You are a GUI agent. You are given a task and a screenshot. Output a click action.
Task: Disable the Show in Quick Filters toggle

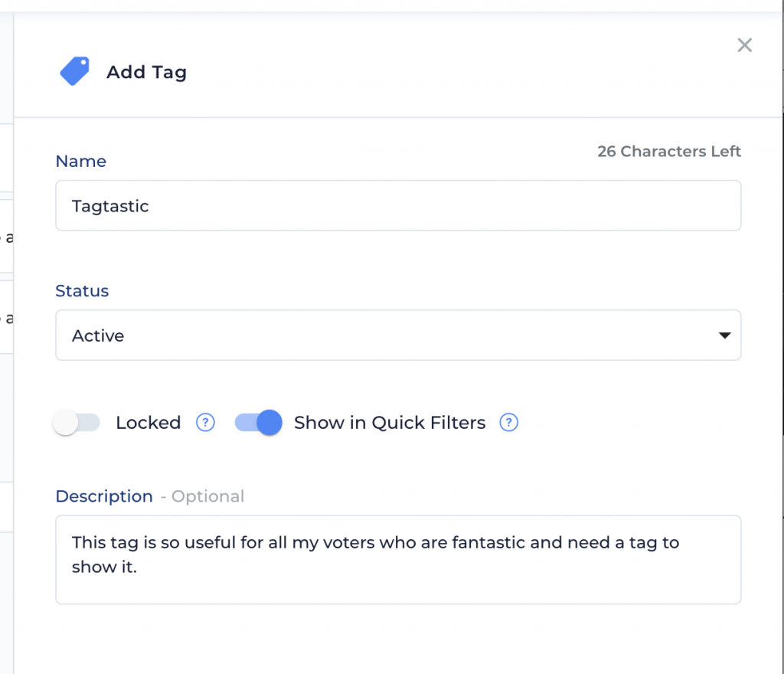(x=259, y=423)
